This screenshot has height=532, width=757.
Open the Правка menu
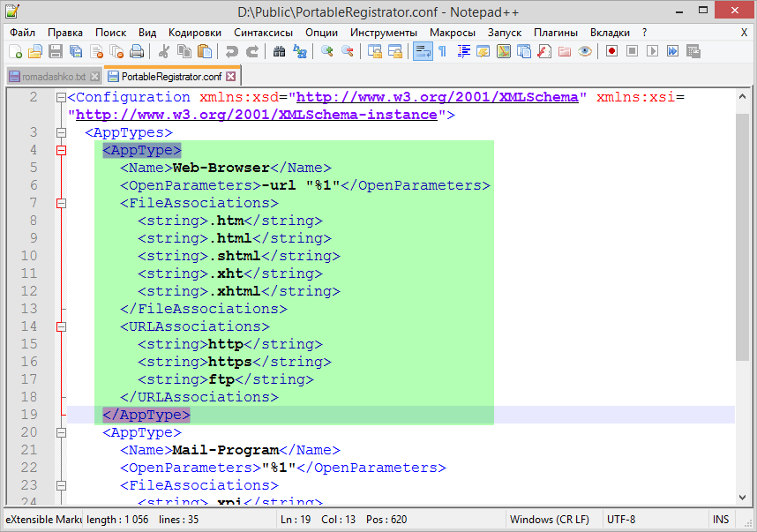pos(65,33)
